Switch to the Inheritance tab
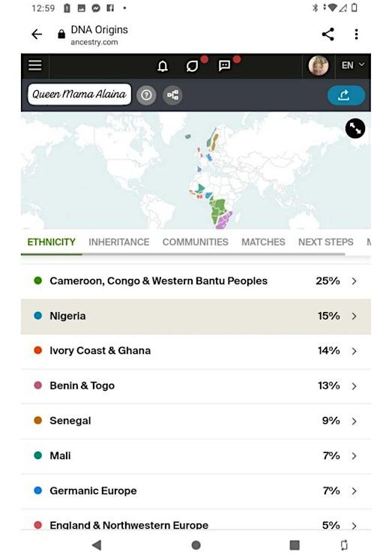Image resolution: width=392 pixels, height=555 pixels. pyautogui.click(x=119, y=242)
